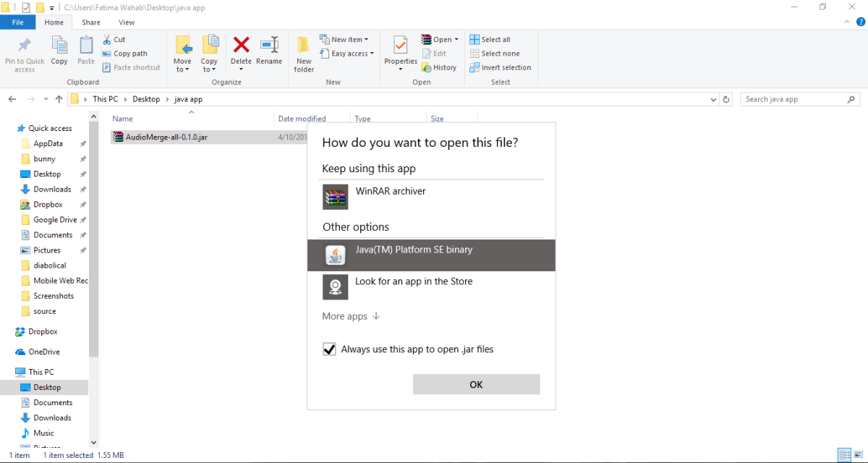Open Downloads under Quick access
The width and height of the screenshot is (868, 463).
[x=52, y=190]
